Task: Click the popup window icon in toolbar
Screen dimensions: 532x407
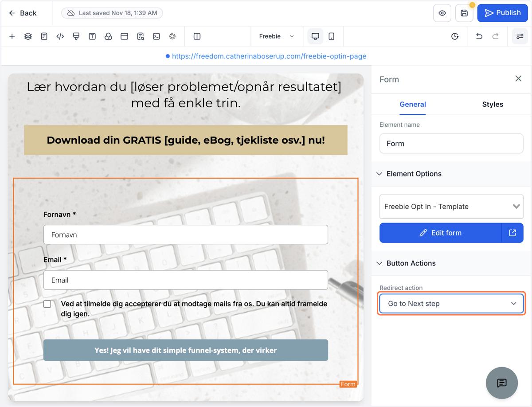Action: point(124,36)
